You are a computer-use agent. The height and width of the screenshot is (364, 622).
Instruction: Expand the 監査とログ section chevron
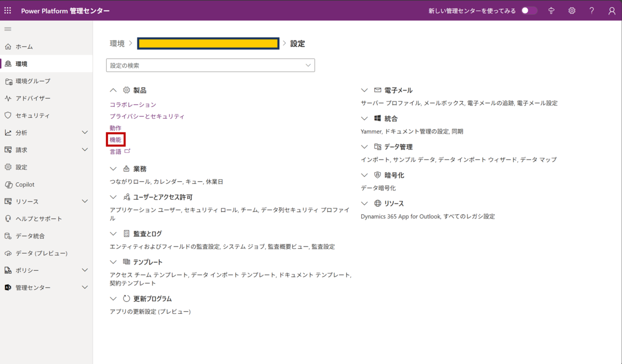coord(114,234)
